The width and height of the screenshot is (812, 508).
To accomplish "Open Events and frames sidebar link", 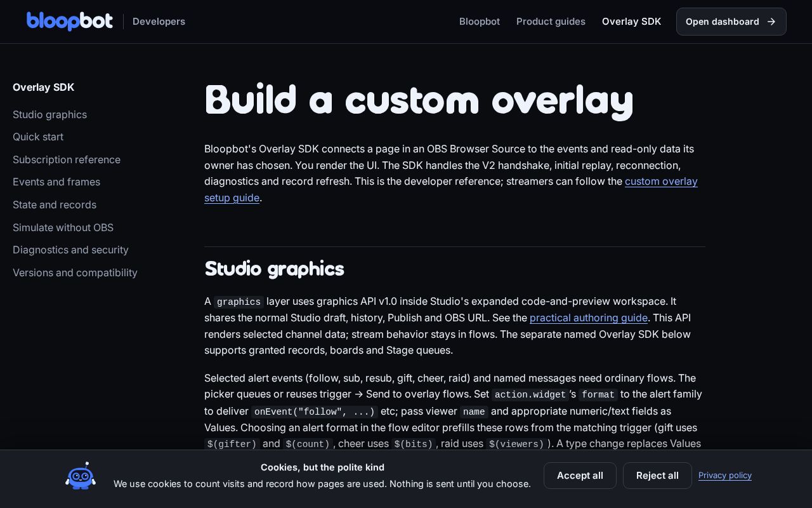I will pos(56,182).
